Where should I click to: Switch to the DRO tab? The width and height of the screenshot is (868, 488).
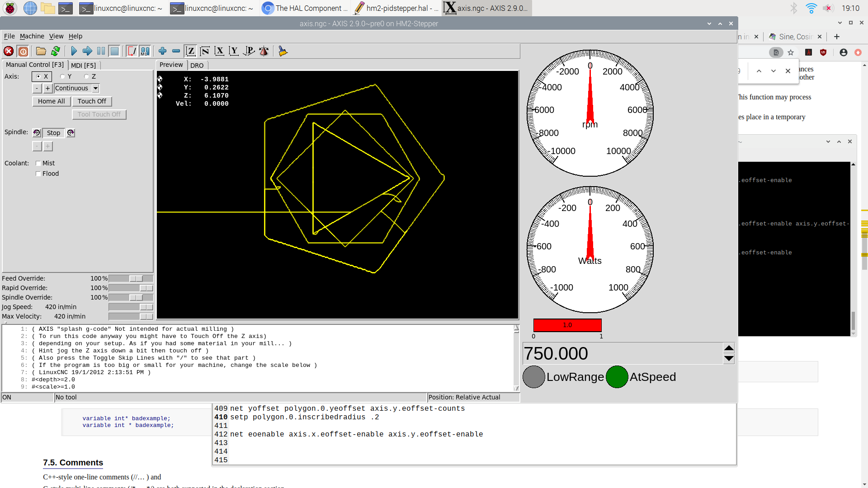[197, 66]
